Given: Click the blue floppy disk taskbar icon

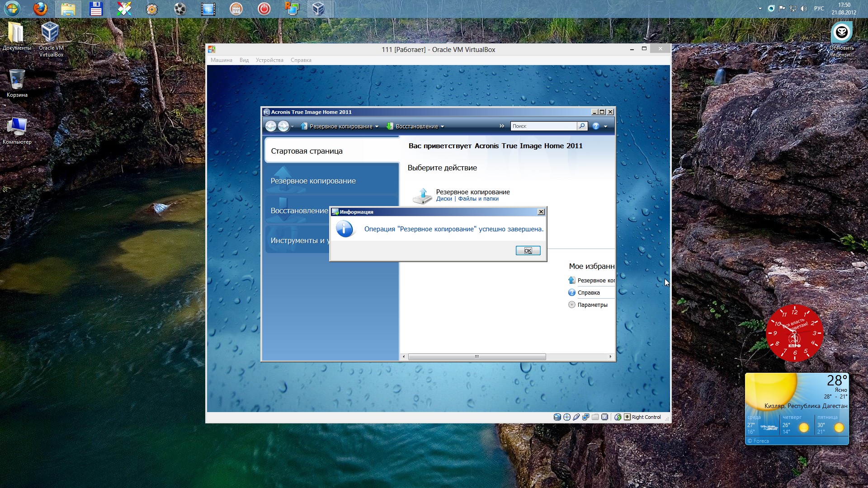Looking at the screenshot, I should click(x=96, y=9).
